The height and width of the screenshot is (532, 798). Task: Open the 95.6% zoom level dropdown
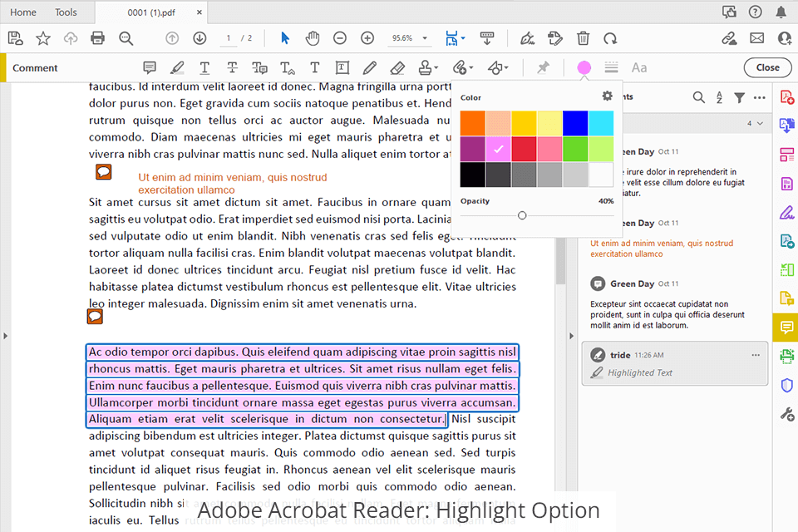[x=425, y=38]
